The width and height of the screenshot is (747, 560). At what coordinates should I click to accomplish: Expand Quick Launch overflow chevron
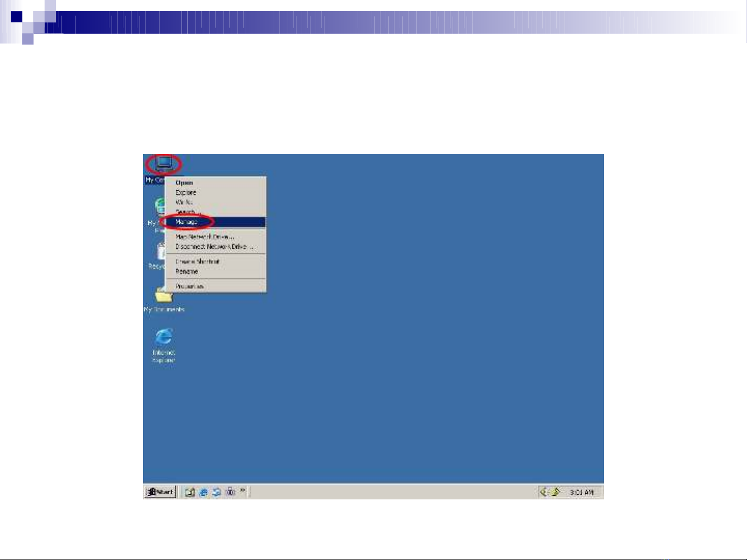(243, 490)
